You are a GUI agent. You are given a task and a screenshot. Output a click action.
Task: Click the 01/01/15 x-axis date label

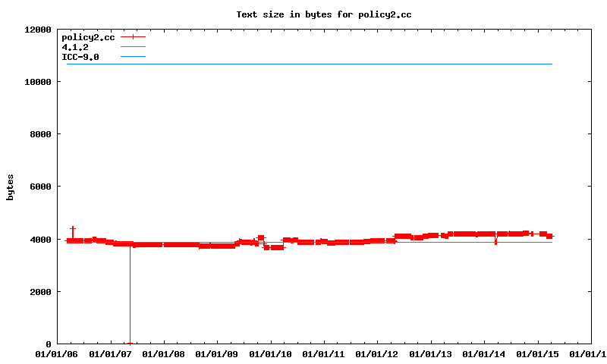pyautogui.click(x=538, y=354)
